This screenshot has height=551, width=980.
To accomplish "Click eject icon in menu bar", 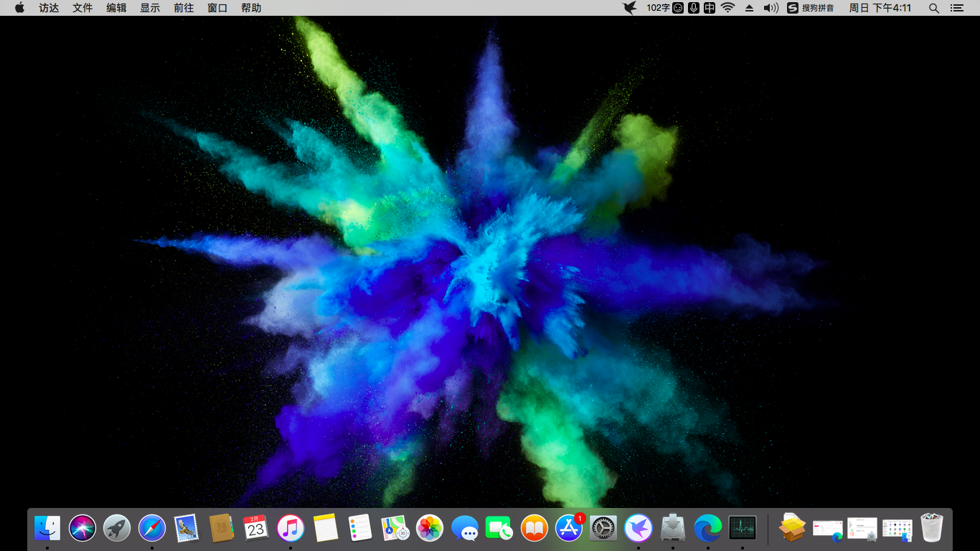I will 750,8.
